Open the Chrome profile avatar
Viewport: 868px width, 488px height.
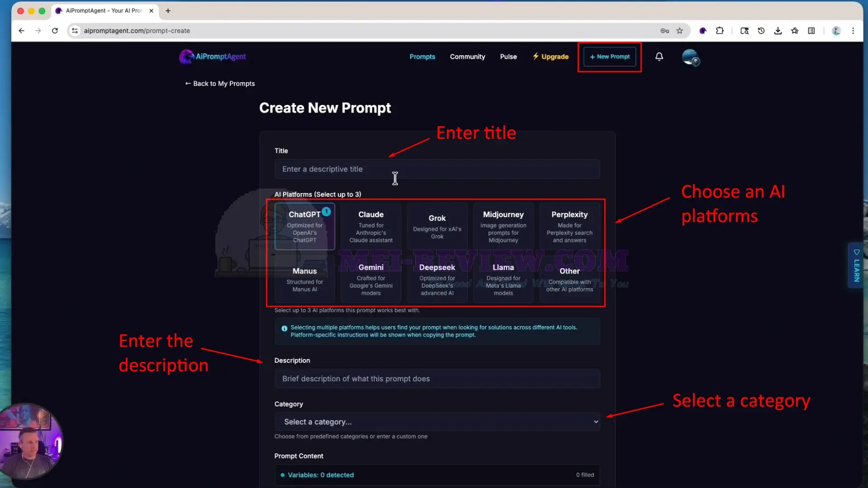[x=836, y=31]
